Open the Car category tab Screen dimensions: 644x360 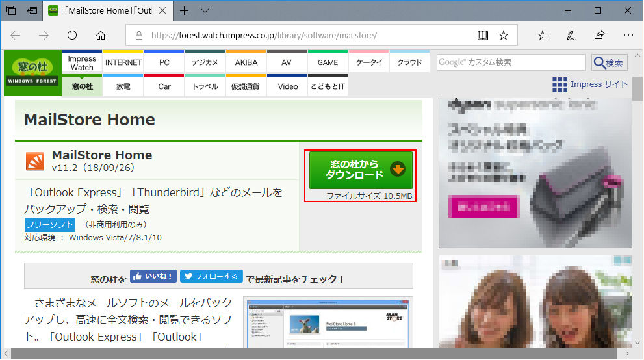click(x=164, y=86)
